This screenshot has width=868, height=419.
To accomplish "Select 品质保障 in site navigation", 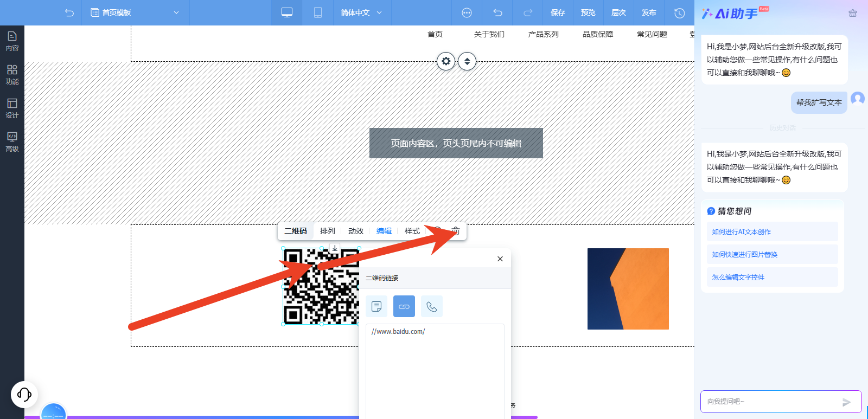I will click(598, 34).
